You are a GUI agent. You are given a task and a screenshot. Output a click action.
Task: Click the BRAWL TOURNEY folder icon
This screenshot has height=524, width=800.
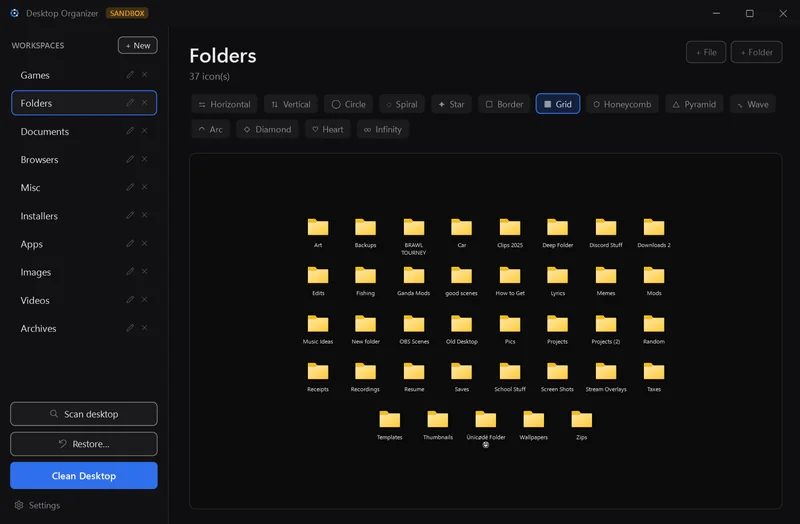414,227
